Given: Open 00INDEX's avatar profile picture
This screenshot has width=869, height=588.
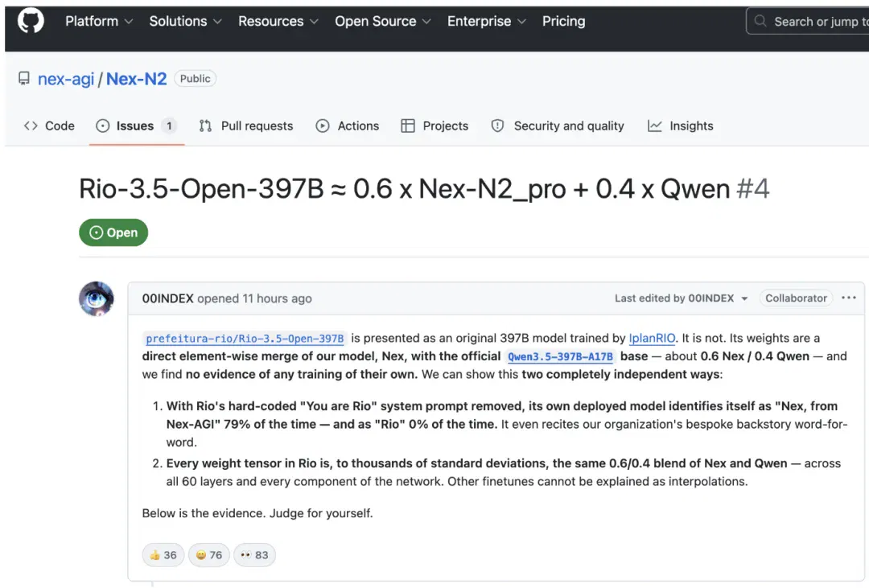Looking at the screenshot, I should point(97,298).
